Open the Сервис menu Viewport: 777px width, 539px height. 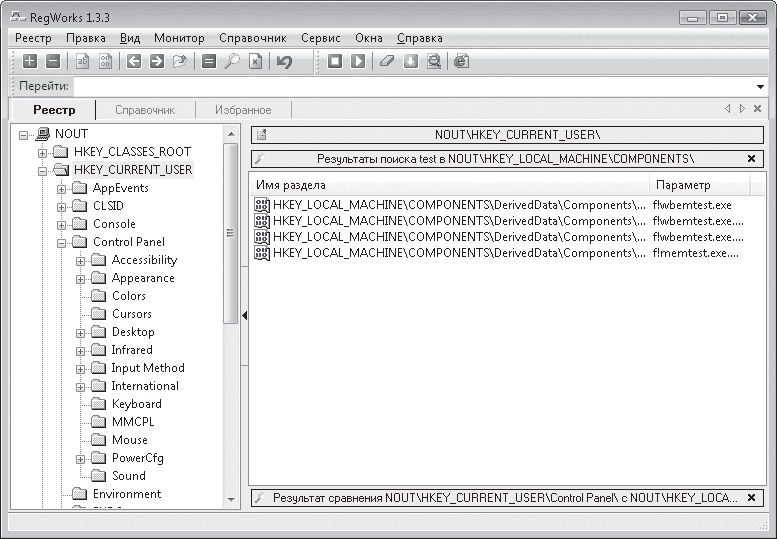(x=320, y=38)
